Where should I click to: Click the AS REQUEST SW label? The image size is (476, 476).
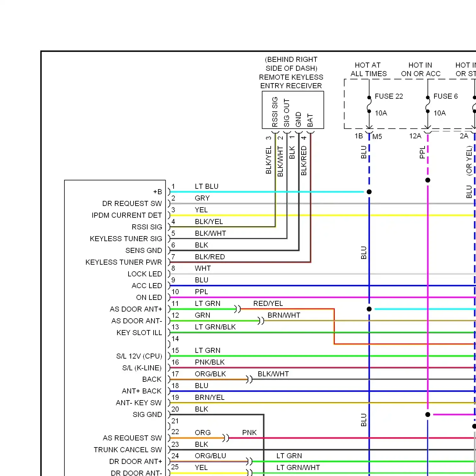coord(132,438)
